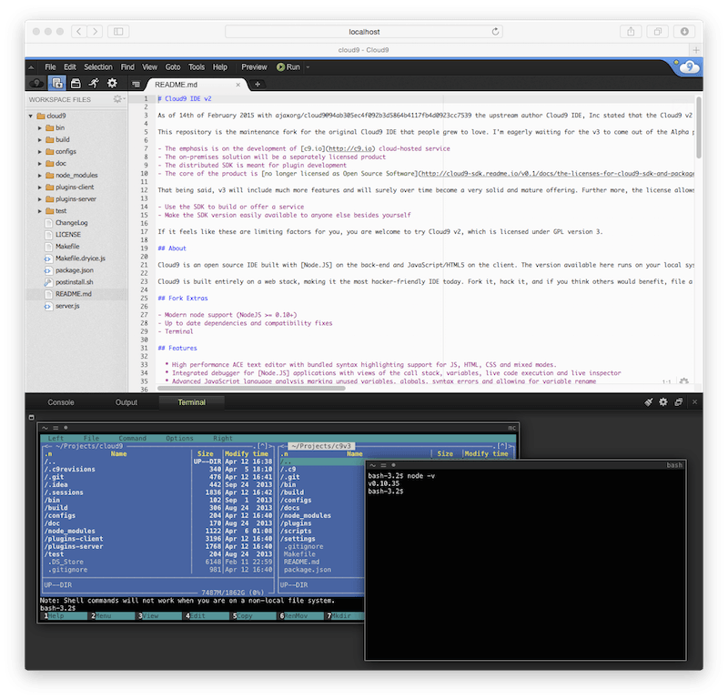This screenshot has width=728, height=700.
Task: Expand the node_modules folder
Action: [40, 176]
